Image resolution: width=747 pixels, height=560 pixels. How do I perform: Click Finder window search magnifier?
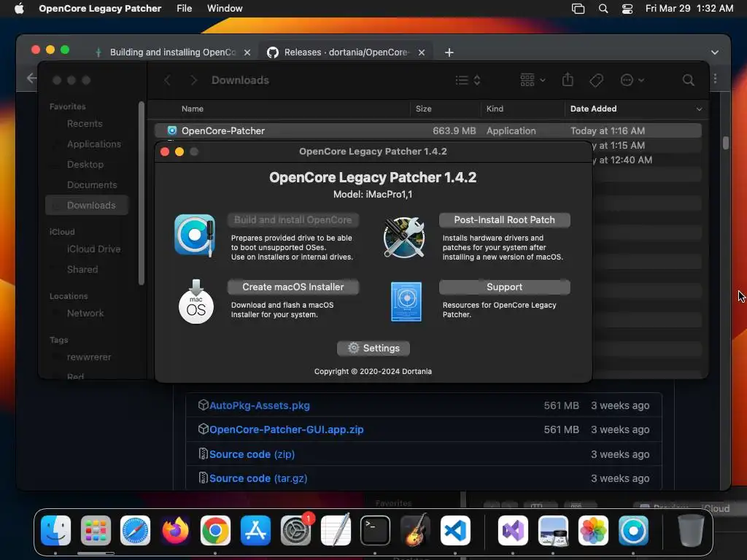(688, 80)
